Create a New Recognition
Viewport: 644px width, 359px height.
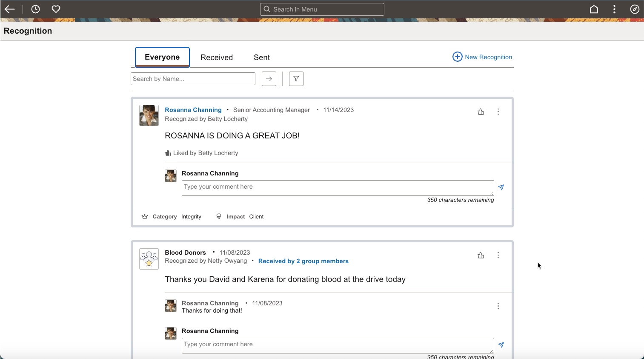[x=482, y=57]
